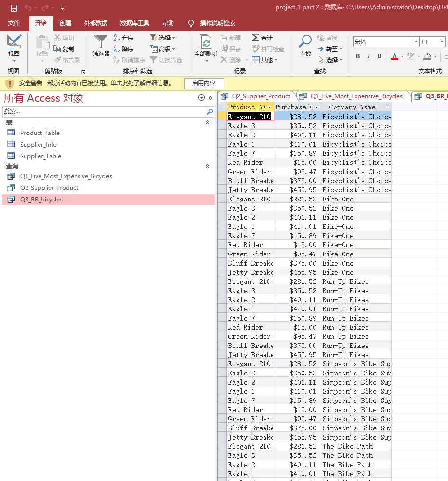Viewport: 448px width, 481px height.
Task: Open the View (视图) design icon
Action: tap(14, 41)
